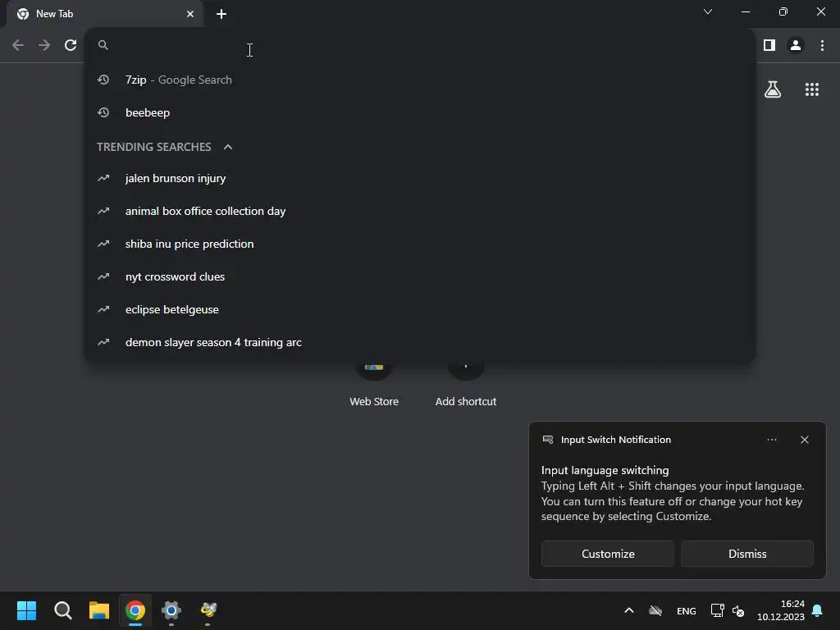Screen dimensions: 840x630
Task: Open File Explorer from taskbar
Action: (x=99, y=610)
